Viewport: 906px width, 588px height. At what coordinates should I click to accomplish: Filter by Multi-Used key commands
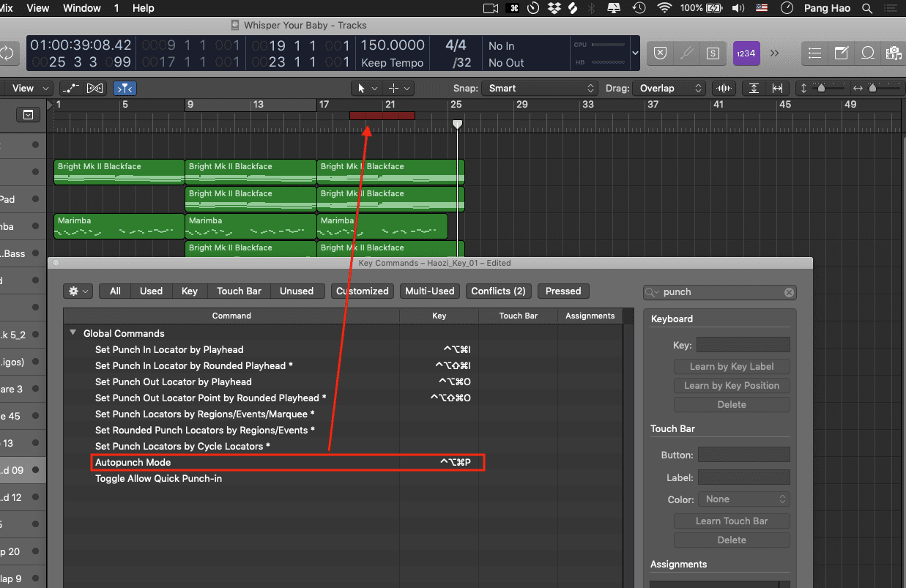click(x=430, y=291)
